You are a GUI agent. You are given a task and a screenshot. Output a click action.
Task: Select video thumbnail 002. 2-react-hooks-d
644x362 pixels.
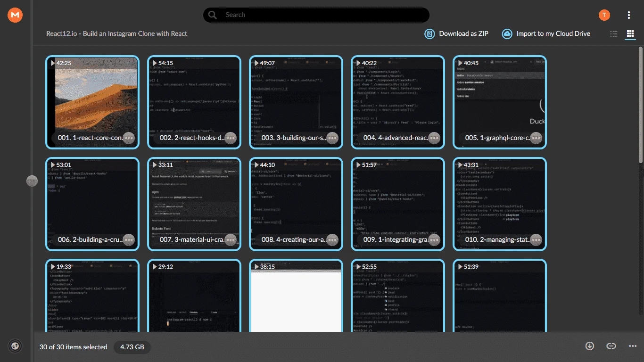pos(194,102)
